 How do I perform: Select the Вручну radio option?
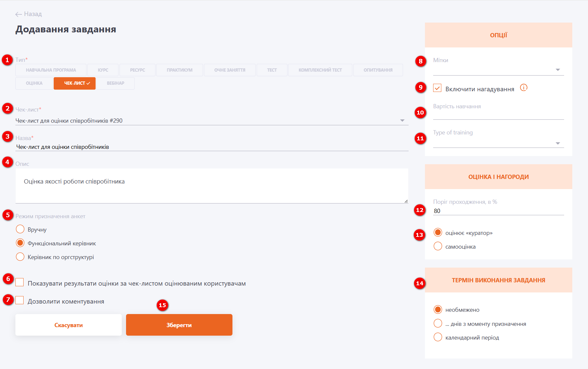20,229
